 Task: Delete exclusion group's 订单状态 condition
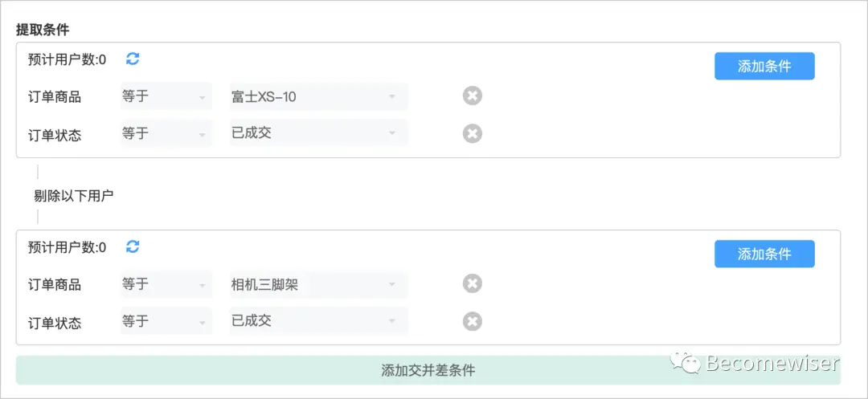[x=473, y=321]
